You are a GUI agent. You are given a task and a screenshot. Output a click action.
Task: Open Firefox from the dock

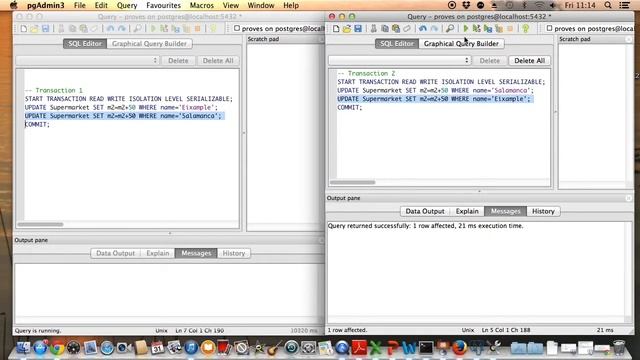(x=459, y=348)
